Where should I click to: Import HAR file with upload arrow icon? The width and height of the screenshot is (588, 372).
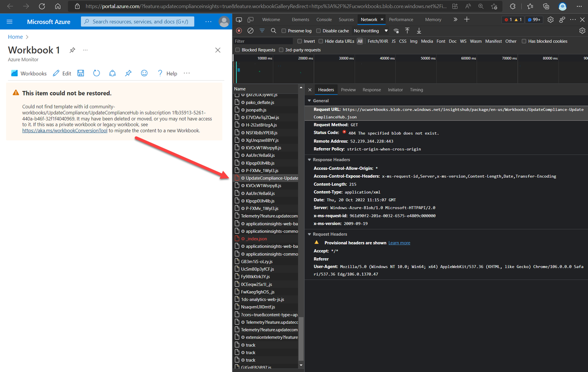[407, 31]
